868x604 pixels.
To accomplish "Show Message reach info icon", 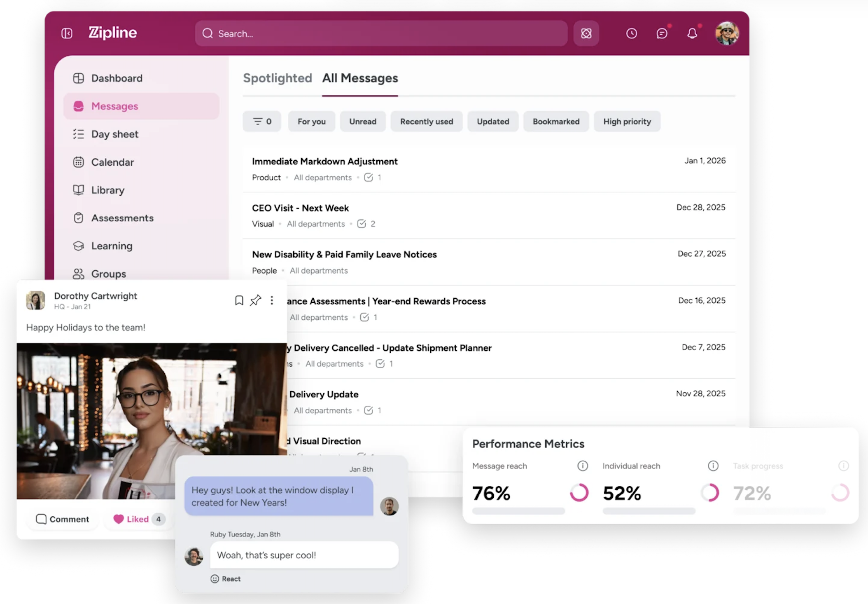I will pyautogui.click(x=582, y=466).
